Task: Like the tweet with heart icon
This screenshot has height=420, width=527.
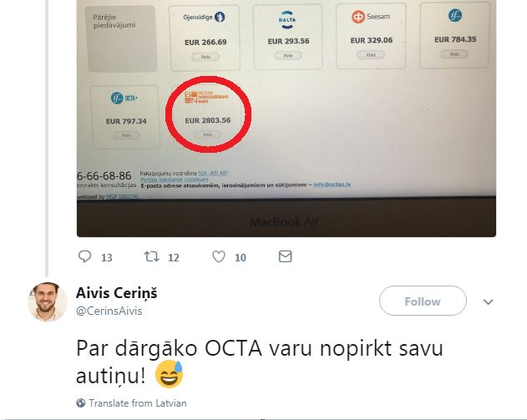Action: [219, 256]
